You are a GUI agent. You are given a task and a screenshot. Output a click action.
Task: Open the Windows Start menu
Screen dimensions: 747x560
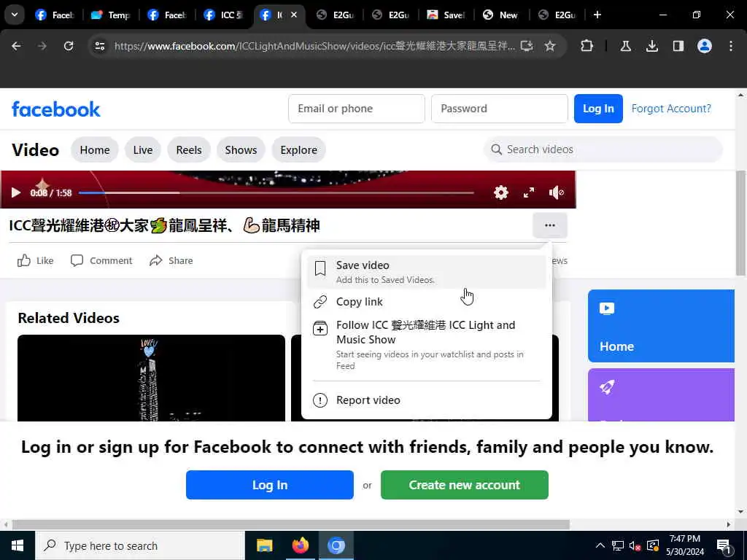(18, 545)
